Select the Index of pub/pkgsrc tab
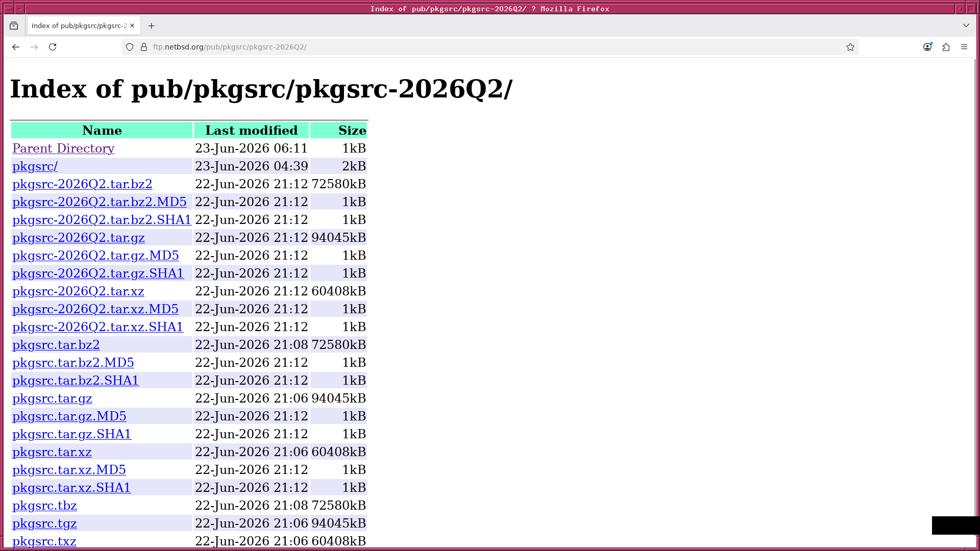The height and width of the screenshot is (551, 980). pos(84,26)
